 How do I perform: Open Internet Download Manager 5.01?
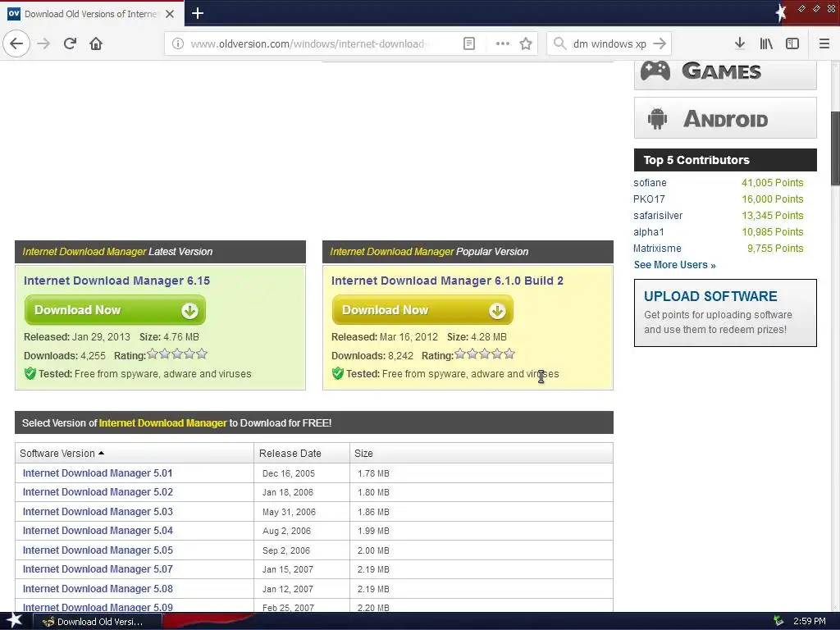pyautogui.click(x=98, y=473)
